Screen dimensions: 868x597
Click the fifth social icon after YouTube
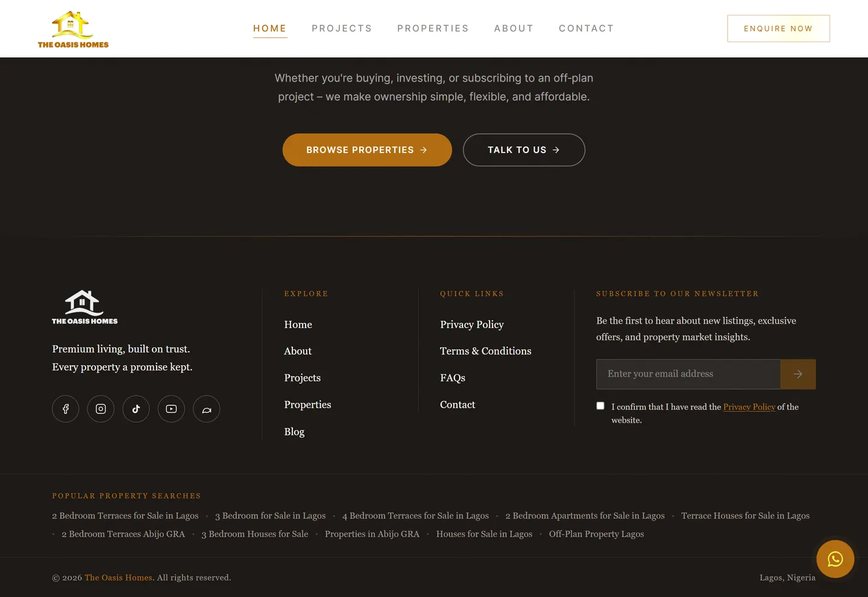point(207,409)
